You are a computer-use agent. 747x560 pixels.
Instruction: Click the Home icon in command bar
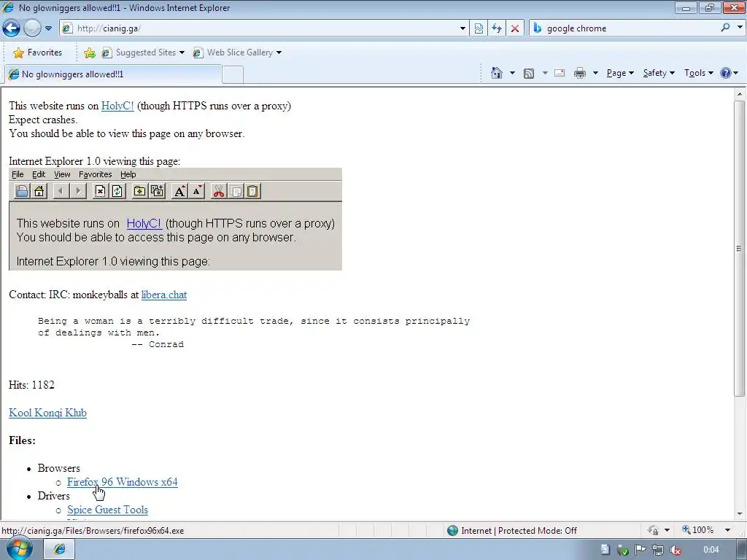coord(496,73)
